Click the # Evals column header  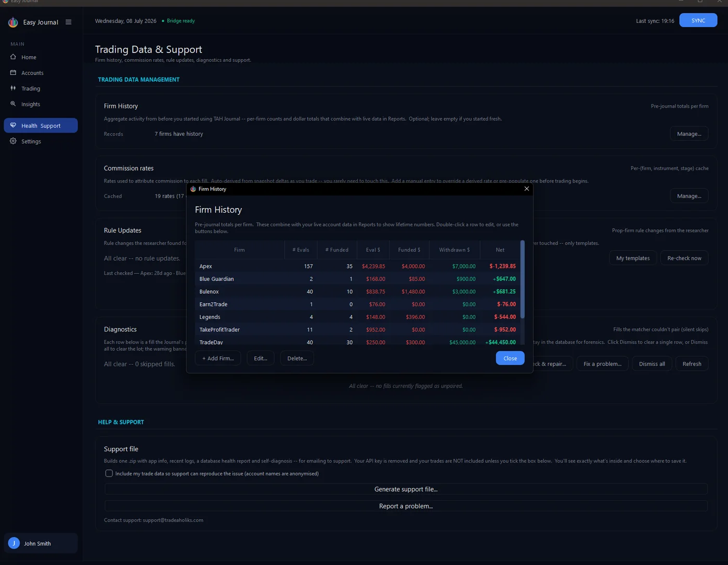pyautogui.click(x=301, y=250)
